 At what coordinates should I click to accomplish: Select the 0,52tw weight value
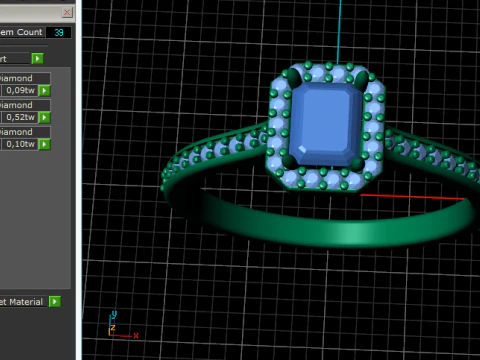pyautogui.click(x=19, y=117)
